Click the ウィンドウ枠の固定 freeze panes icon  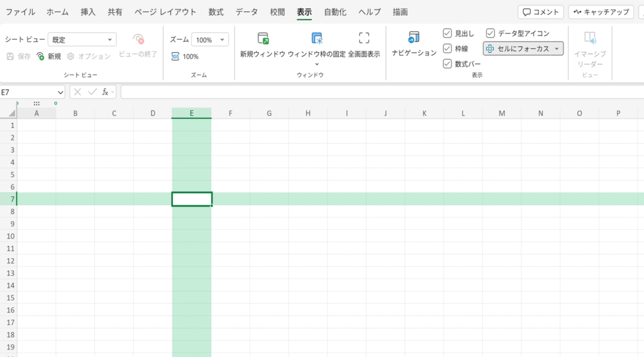[x=317, y=38]
